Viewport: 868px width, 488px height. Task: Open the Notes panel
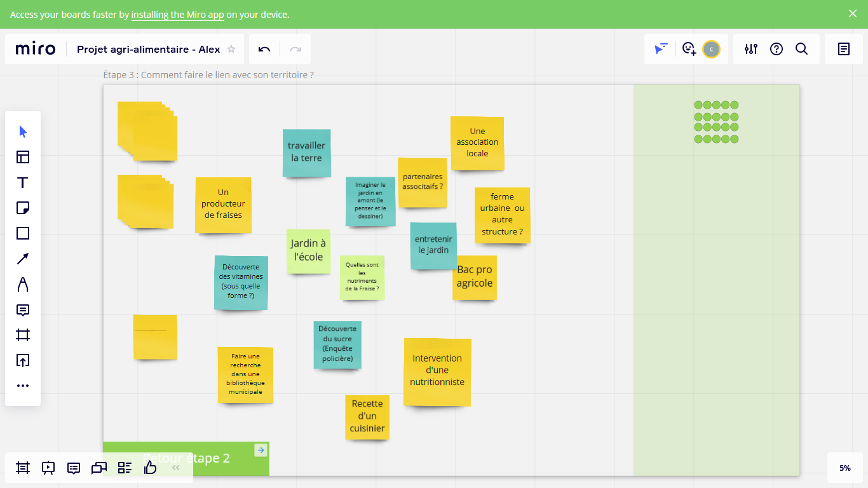844,49
